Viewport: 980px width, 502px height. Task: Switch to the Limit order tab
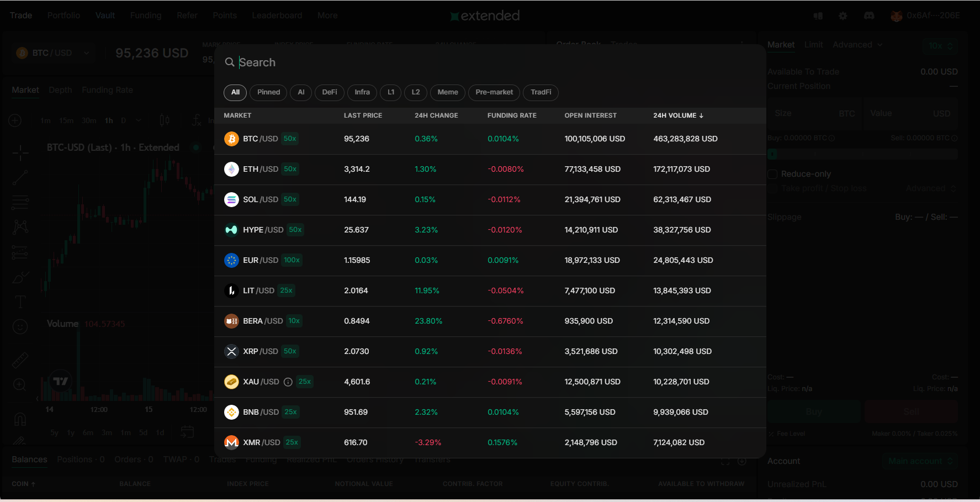pos(813,45)
